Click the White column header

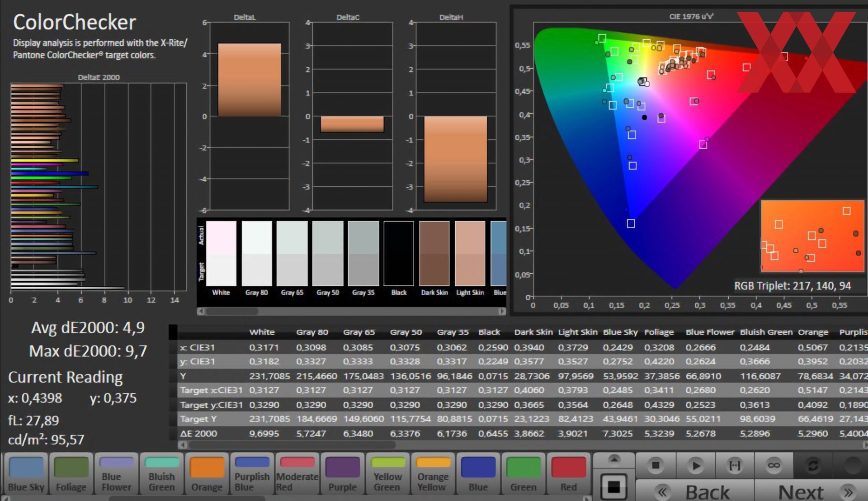[262, 332]
